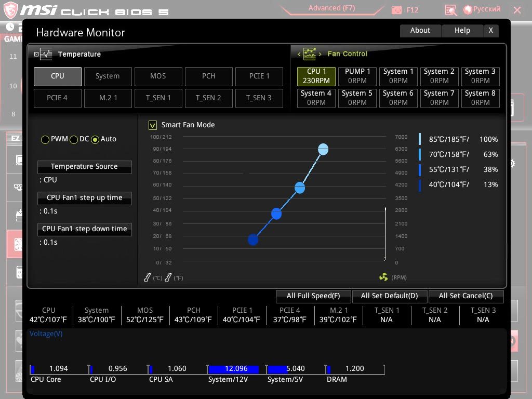Screen dimensions: 532x399
Task: Select the System 5 fan tab
Action: [x=357, y=98]
